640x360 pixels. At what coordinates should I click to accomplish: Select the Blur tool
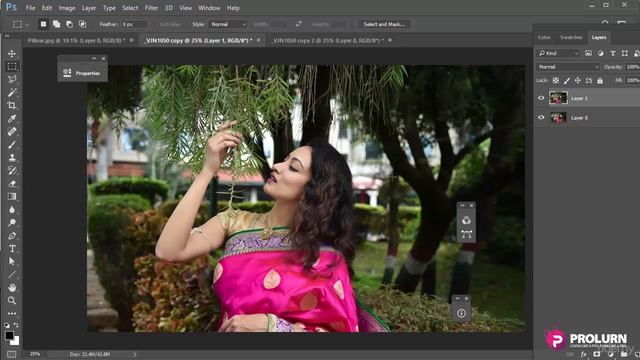click(12, 209)
